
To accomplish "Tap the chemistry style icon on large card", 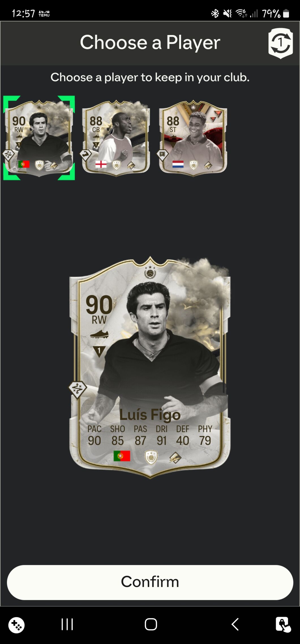I will [175, 457].
